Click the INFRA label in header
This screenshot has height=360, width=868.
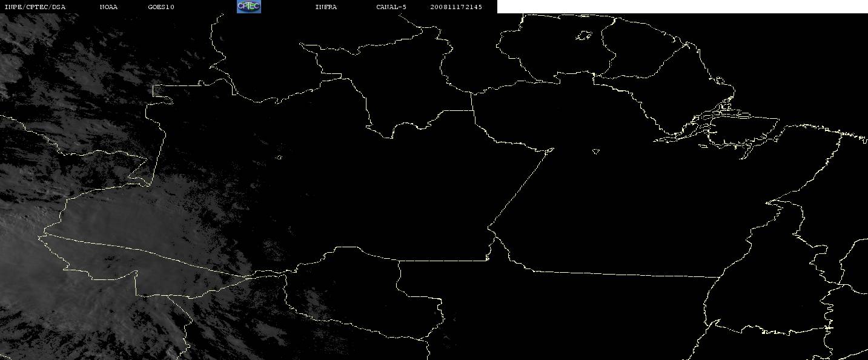coord(326,7)
